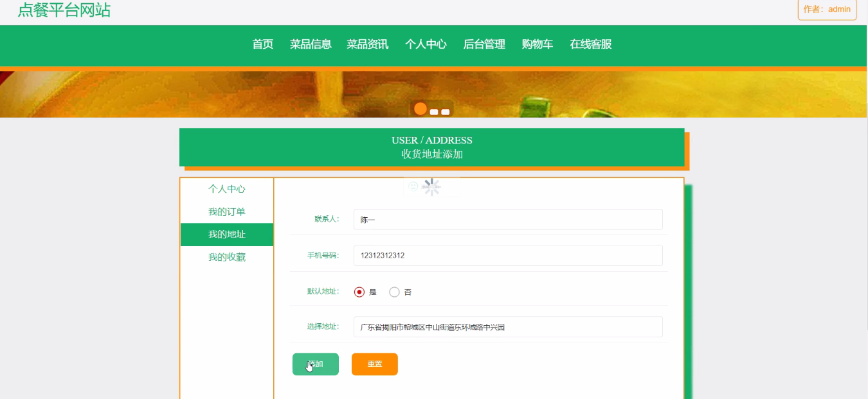Open the 后台管理 navigation item
Screen dimensions: 868x399
point(484,44)
